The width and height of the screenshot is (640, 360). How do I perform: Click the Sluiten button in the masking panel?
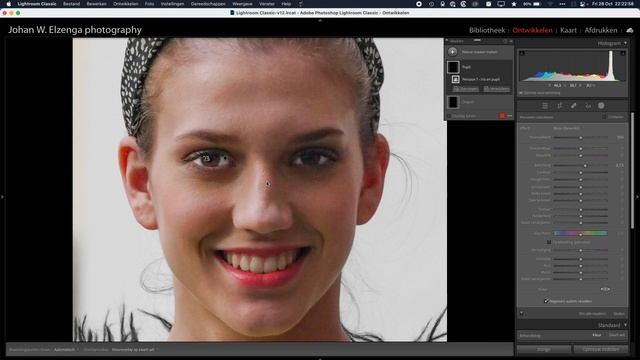(x=619, y=313)
